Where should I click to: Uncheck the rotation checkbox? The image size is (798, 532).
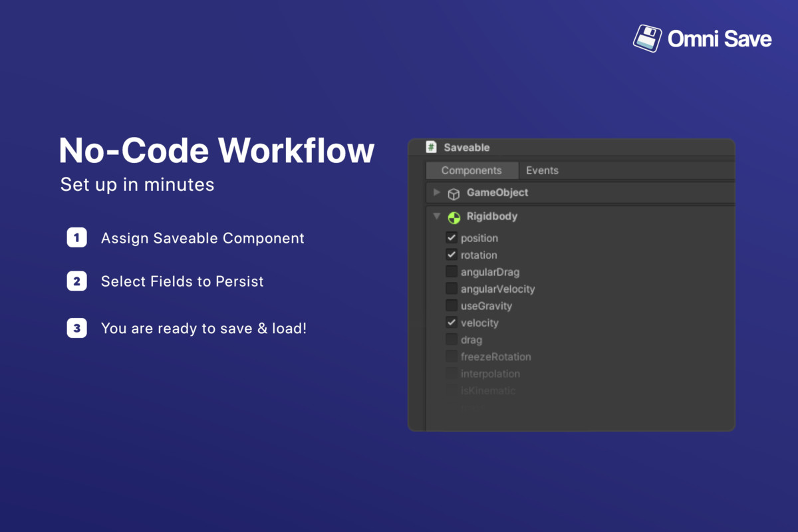[452, 255]
